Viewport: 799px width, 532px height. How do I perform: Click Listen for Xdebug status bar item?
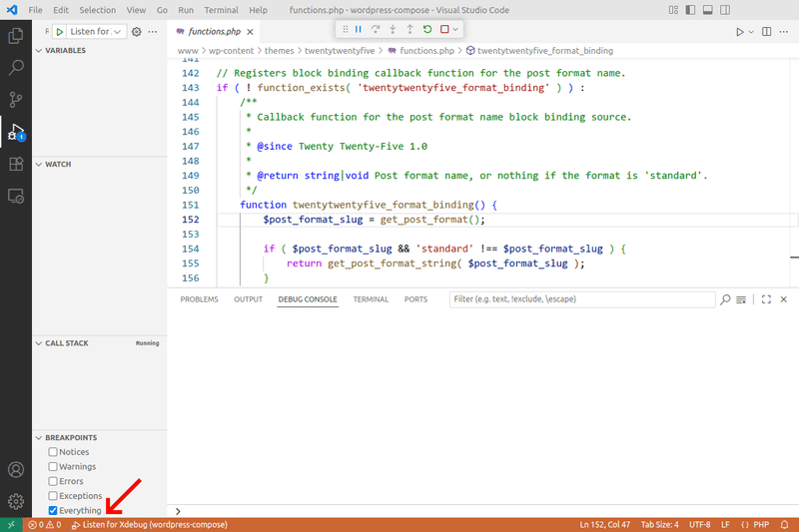click(150, 524)
